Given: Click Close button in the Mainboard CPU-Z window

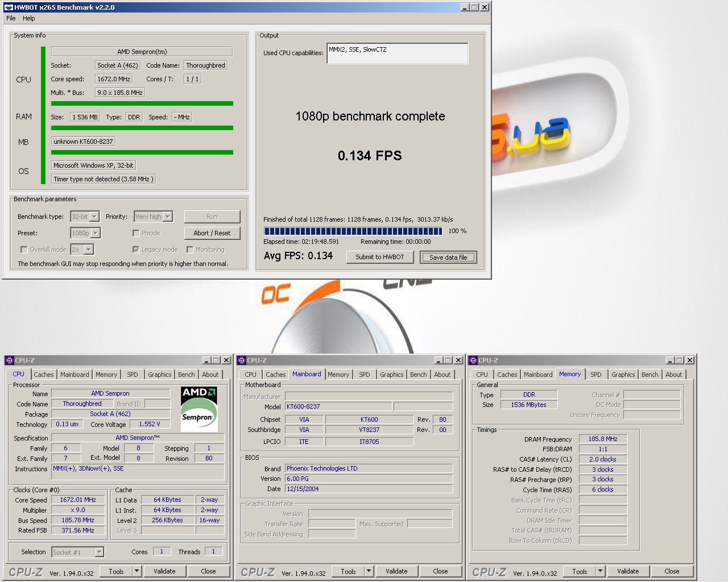Looking at the screenshot, I should tap(440, 571).
